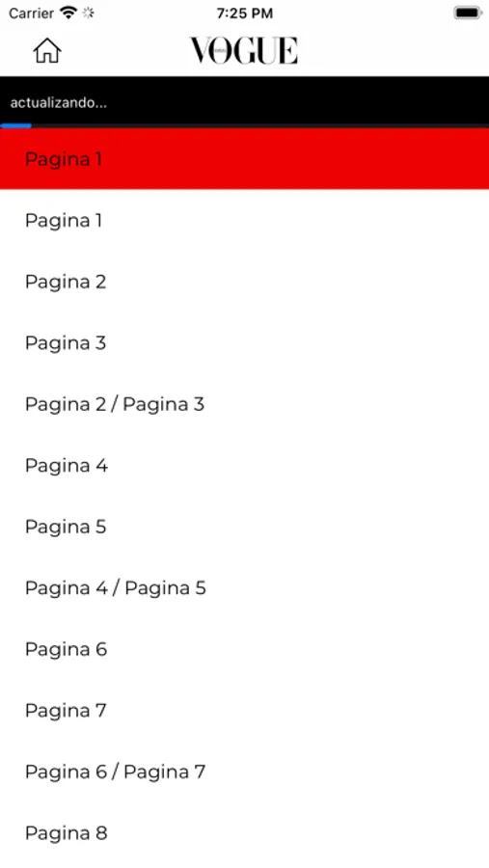
Task: Select Pagina 7 entry
Action: pos(244,710)
